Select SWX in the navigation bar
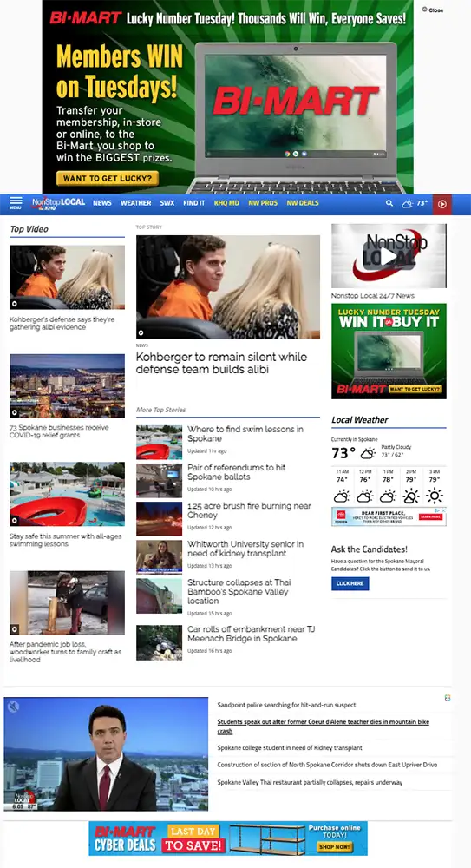 tap(167, 203)
